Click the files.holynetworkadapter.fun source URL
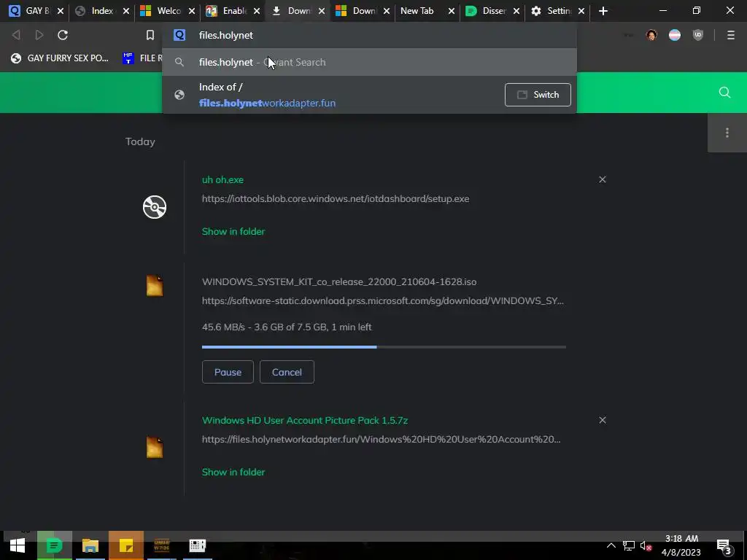This screenshot has height=560, width=747. coord(381,439)
